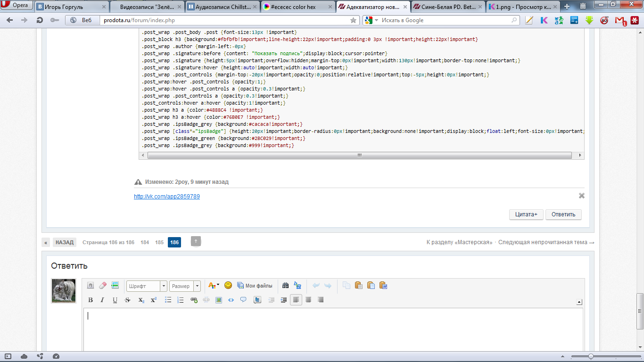Open the Google search engine selector dropdown
The height and width of the screenshot is (362, 644).
pos(376,20)
